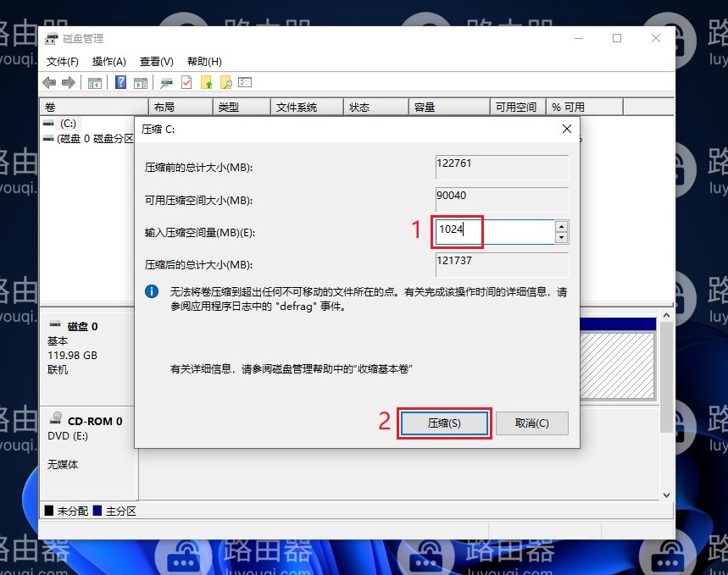Click the Forward arrow in toolbar
Image resolution: width=728 pixels, height=575 pixels.
coord(69,83)
